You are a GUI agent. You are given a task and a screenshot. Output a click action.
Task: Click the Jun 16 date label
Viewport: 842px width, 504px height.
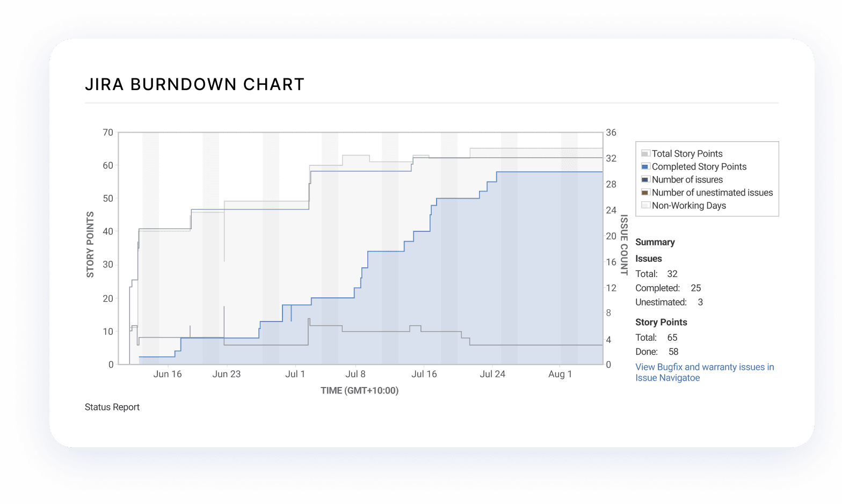click(x=168, y=374)
